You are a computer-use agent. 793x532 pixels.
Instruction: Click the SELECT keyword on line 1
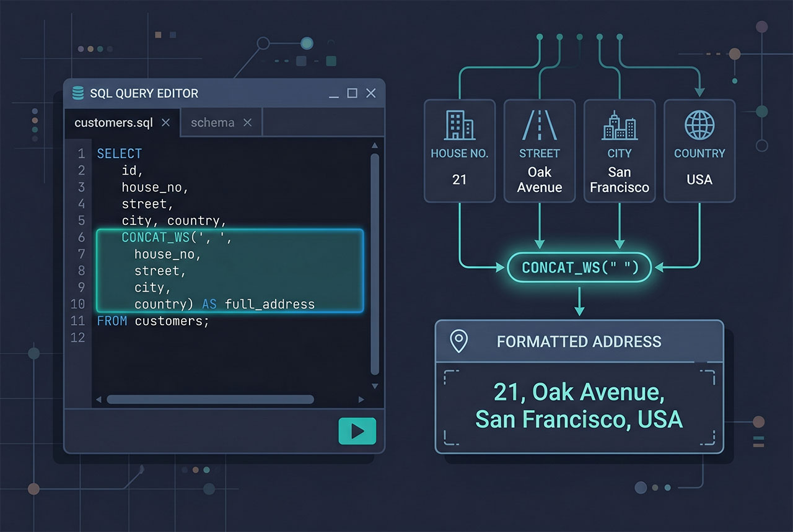(120, 154)
